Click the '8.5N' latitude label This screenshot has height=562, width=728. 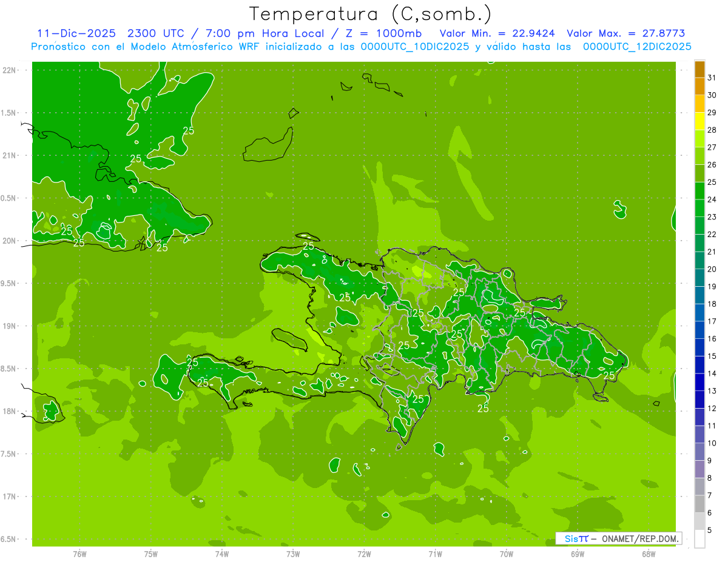click(8, 369)
